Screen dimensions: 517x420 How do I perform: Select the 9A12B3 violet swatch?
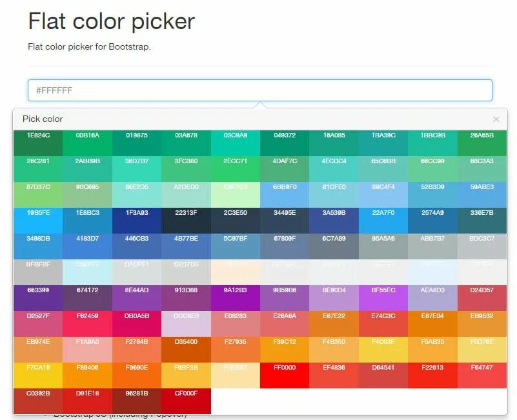coord(236,298)
